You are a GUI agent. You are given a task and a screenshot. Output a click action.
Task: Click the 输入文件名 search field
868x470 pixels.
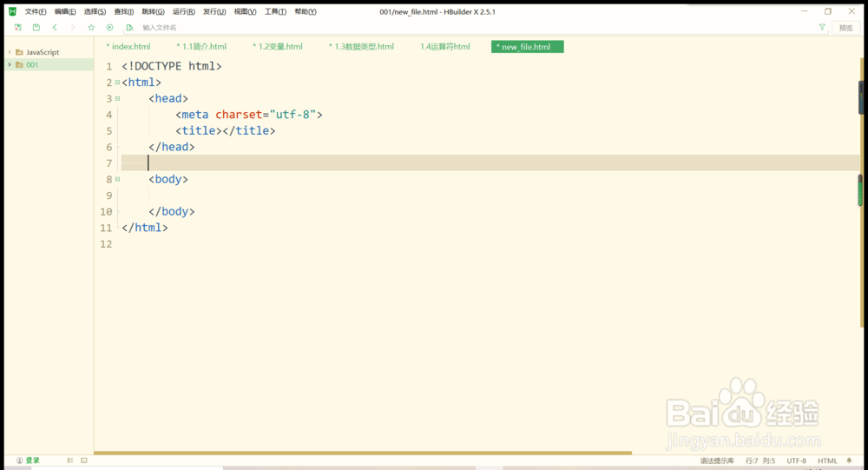[476, 27]
